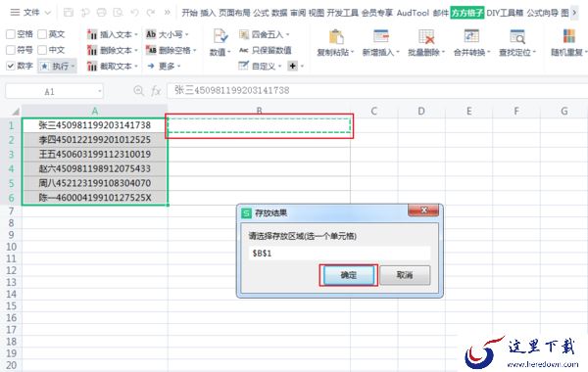Click 取消 in 存放结果 dialog
588x372 pixels.
(405, 275)
